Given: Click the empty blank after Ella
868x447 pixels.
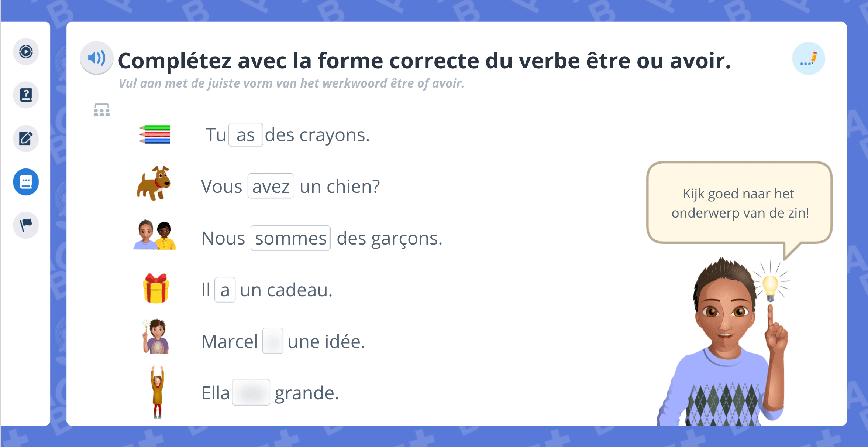Looking at the screenshot, I should click(251, 392).
